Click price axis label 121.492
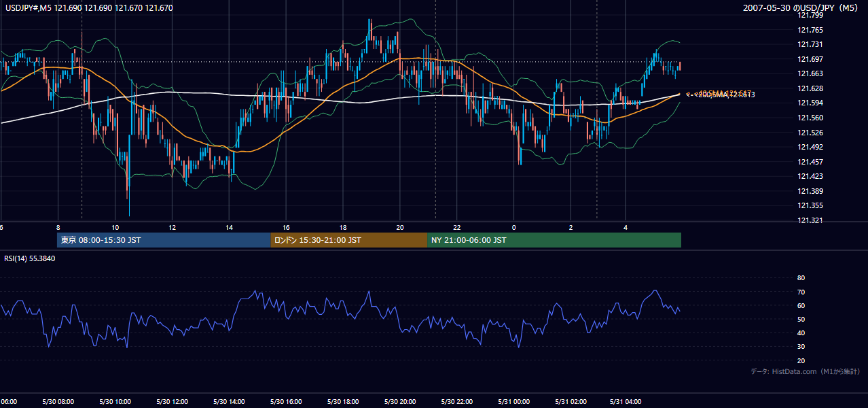The height and width of the screenshot is (408, 868). click(810, 147)
